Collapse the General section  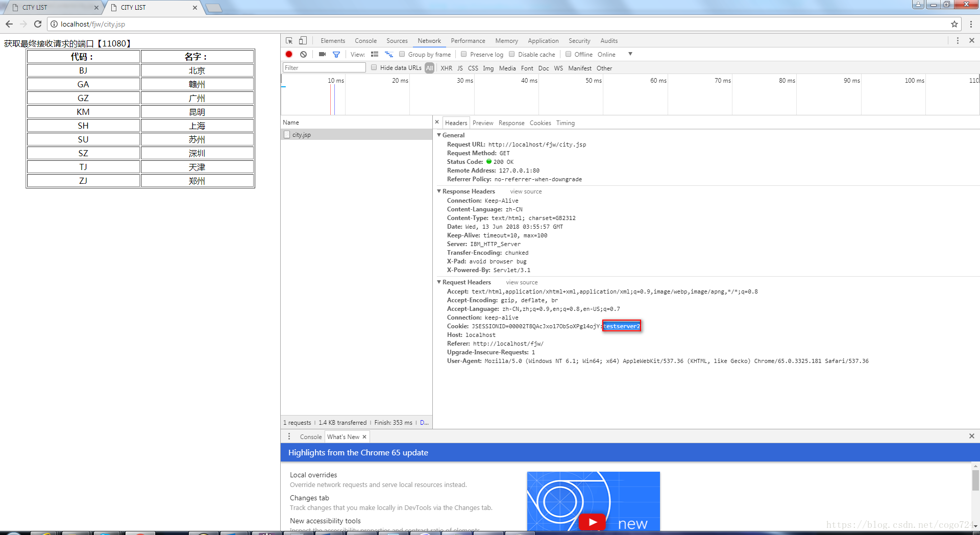coord(439,135)
